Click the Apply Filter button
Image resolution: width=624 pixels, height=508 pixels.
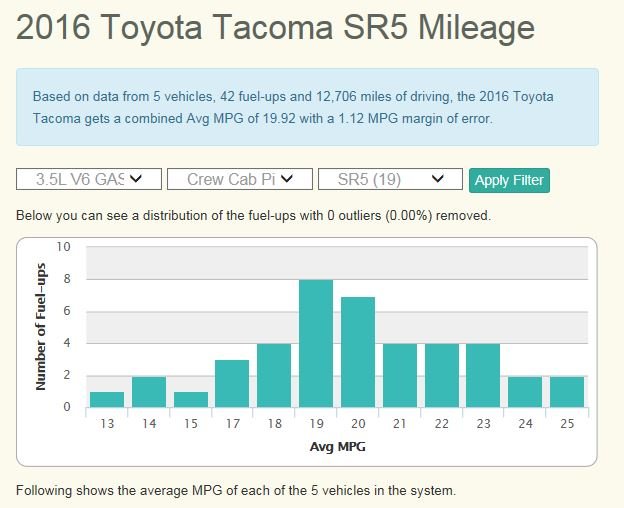tap(509, 180)
